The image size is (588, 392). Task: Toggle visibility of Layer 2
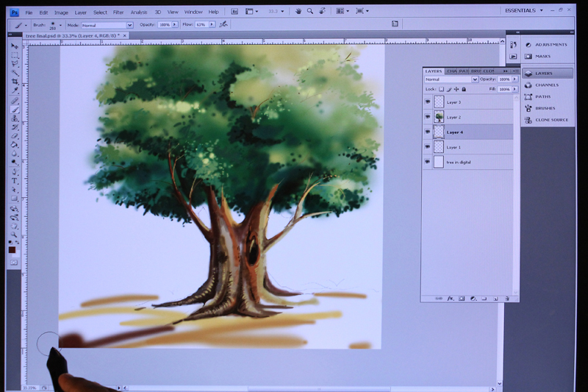(428, 117)
